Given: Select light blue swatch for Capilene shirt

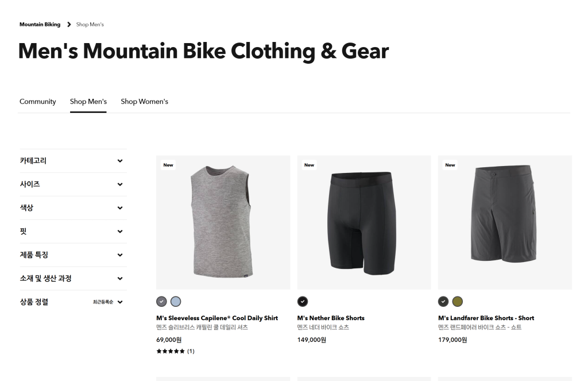Looking at the screenshot, I should pyautogui.click(x=176, y=302).
